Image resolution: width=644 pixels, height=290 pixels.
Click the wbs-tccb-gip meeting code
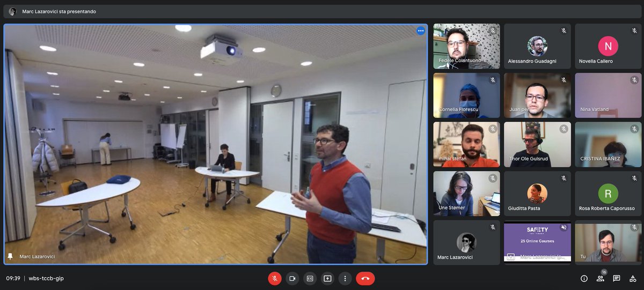pyautogui.click(x=46, y=278)
